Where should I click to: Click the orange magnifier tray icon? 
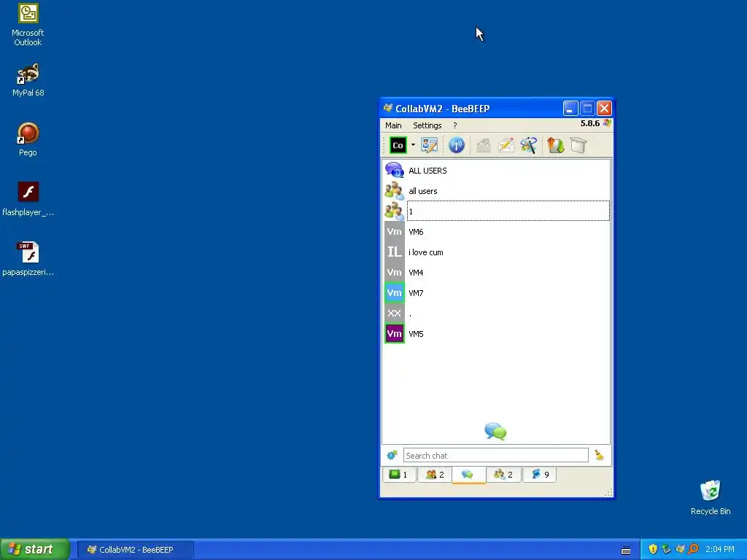694,549
